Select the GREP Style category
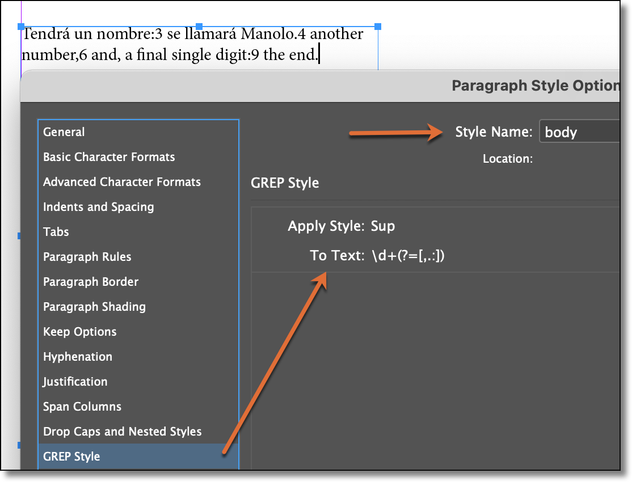 point(71,457)
